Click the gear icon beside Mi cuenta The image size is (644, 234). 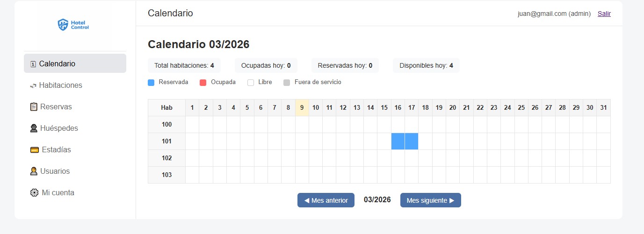34,193
